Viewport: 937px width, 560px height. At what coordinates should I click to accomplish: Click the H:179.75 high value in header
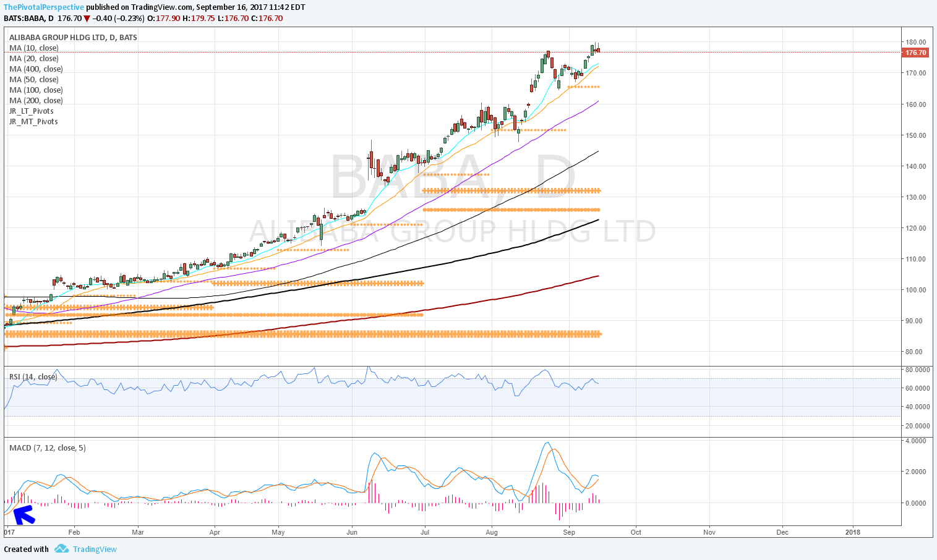[x=199, y=19]
